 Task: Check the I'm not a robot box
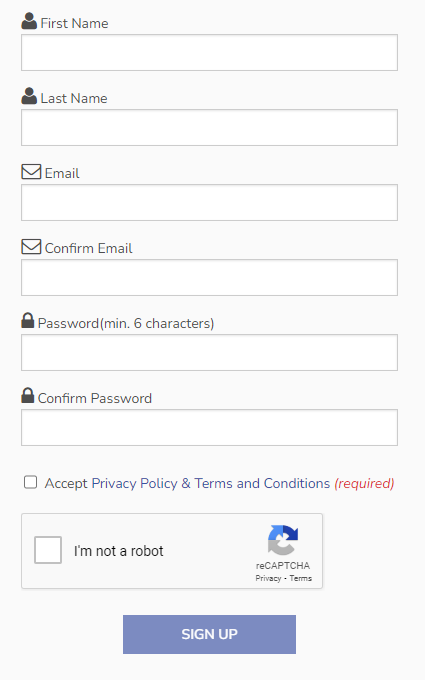pos(48,550)
